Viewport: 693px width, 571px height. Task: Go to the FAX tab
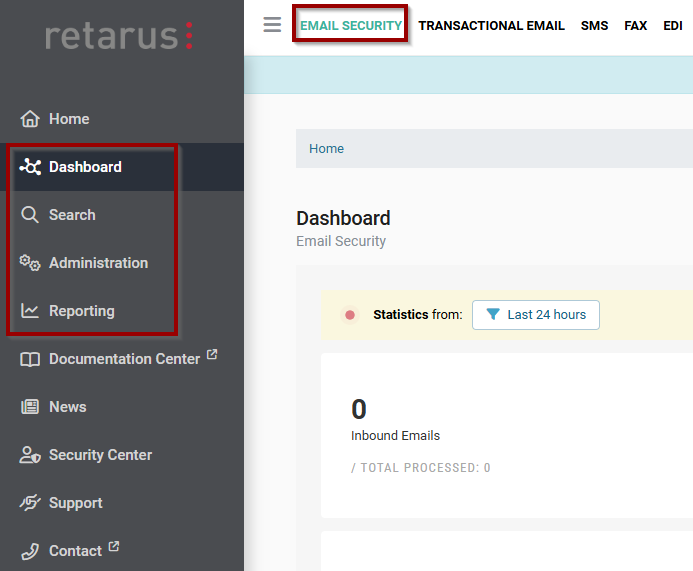point(635,26)
